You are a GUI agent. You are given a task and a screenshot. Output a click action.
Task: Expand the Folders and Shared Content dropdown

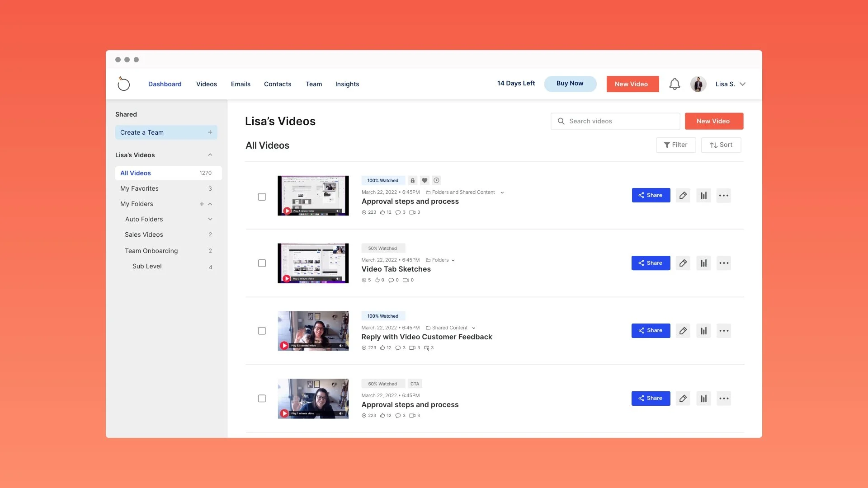coord(502,193)
